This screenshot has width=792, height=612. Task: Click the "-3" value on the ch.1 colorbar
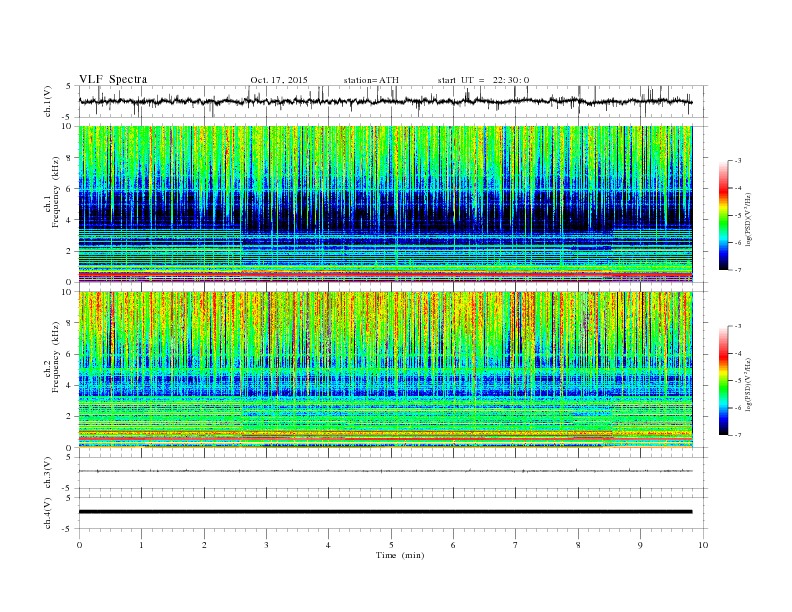737,161
